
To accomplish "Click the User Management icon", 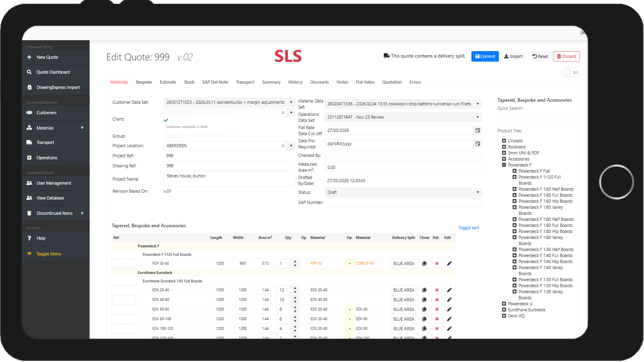I will pyautogui.click(x=29, y=183).
